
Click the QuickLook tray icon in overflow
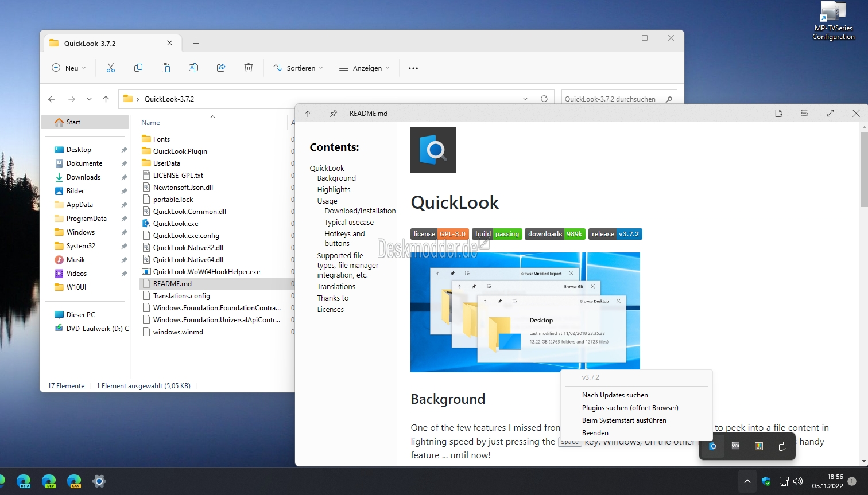pyautogui.click(x=712, y=446)
